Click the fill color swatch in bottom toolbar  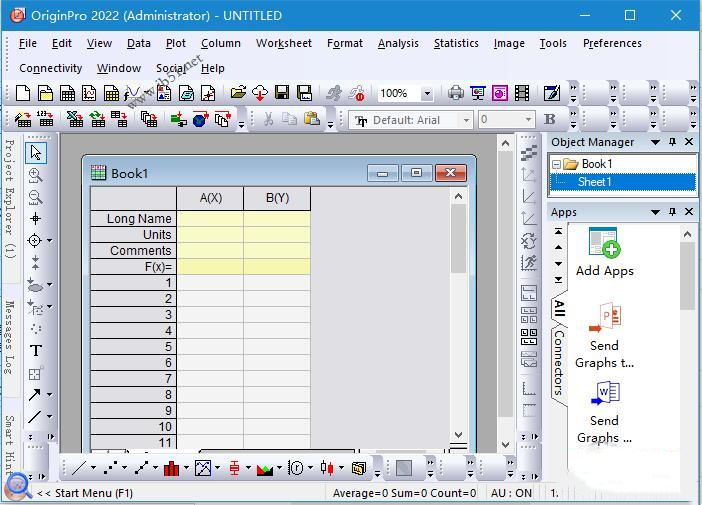[403, 468]
